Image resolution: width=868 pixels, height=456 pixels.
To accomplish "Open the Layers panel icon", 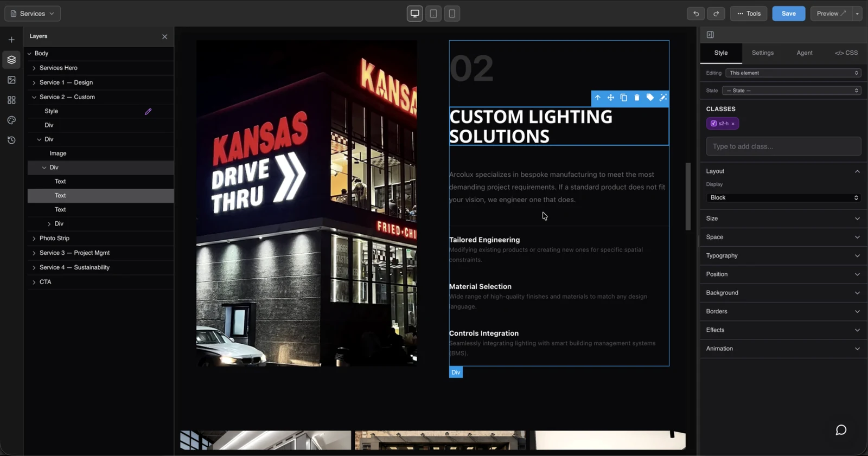I will coord(11,60).
